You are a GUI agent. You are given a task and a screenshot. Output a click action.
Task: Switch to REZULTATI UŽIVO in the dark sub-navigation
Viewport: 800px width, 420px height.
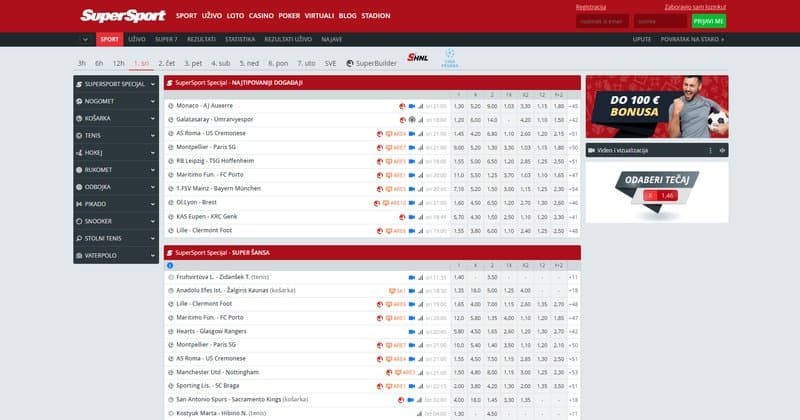288,39
